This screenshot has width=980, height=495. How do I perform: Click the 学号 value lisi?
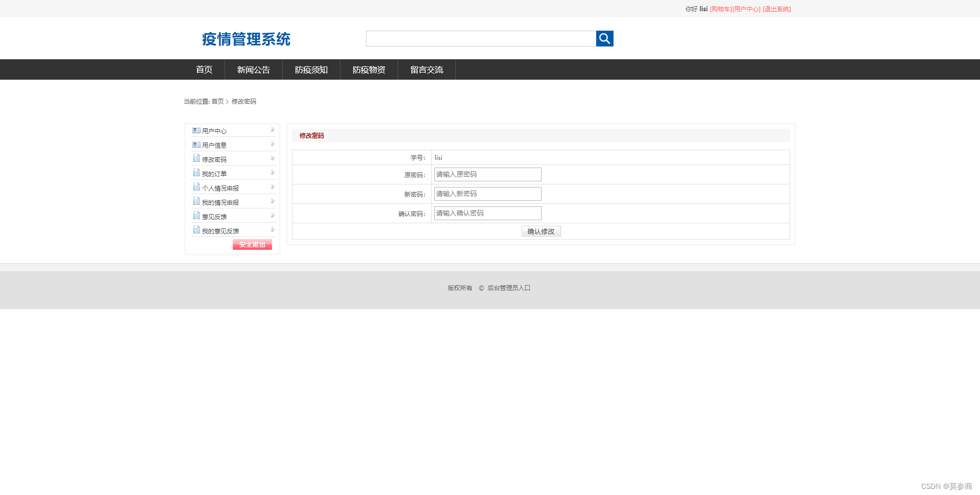438,158
